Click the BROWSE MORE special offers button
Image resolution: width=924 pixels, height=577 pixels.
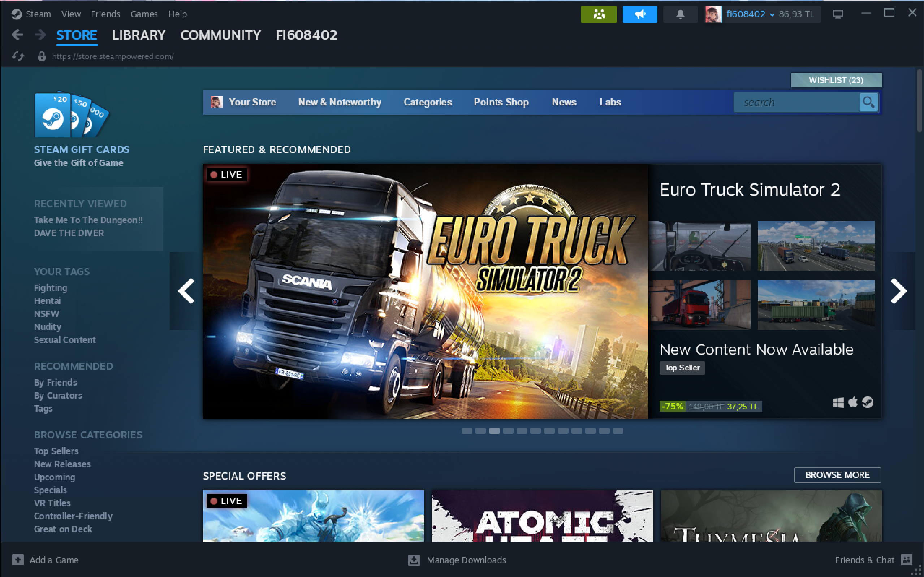[837, 475]
